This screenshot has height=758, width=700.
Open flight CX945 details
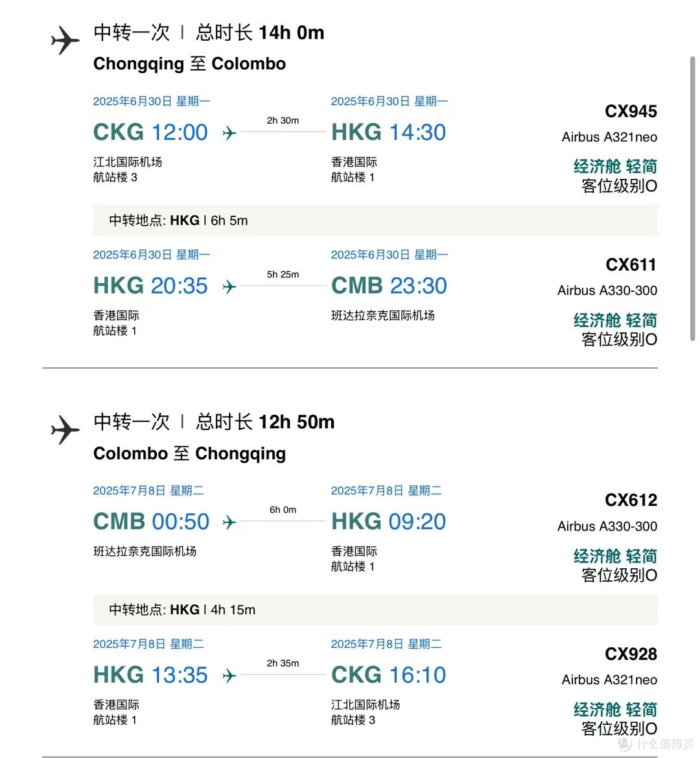(x=630, y=111)
